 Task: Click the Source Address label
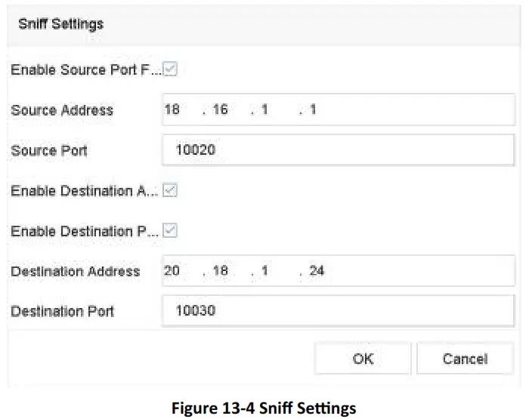[x=62, y=110]
